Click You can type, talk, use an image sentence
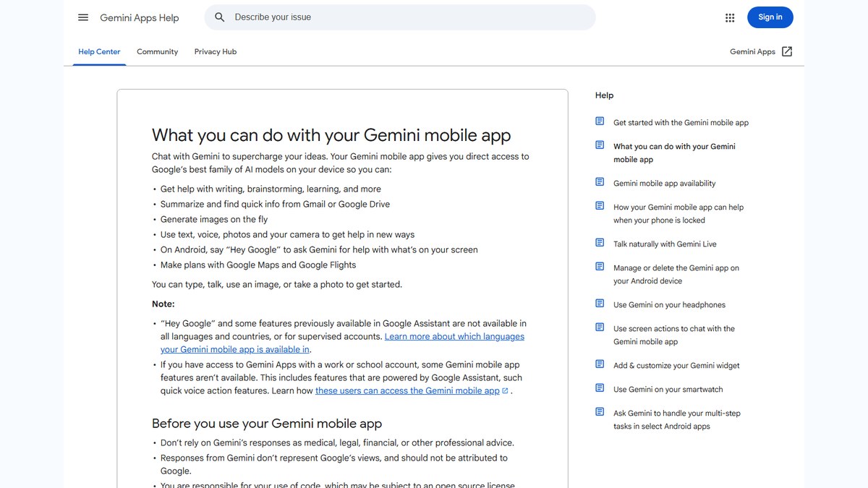Screen dimensions: 868x488 [x=277, y=285]
